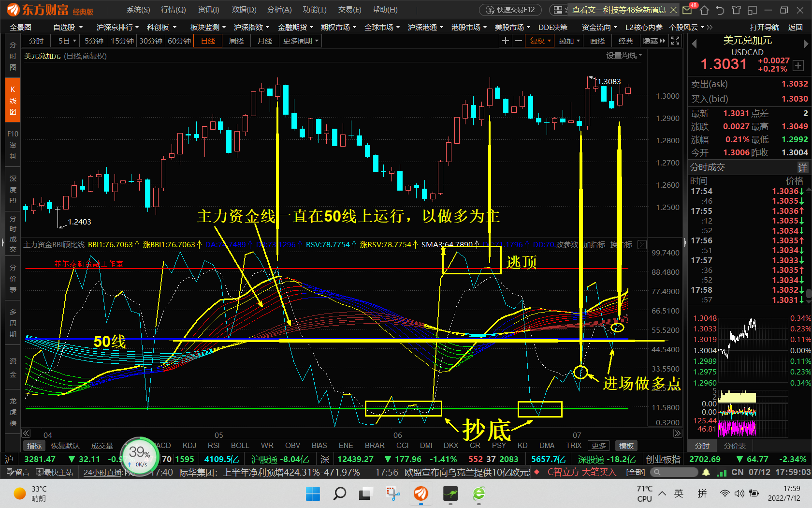Switch to the 周线 weekly tab
The width and height of the screenshot is (812, 508).
236,41
